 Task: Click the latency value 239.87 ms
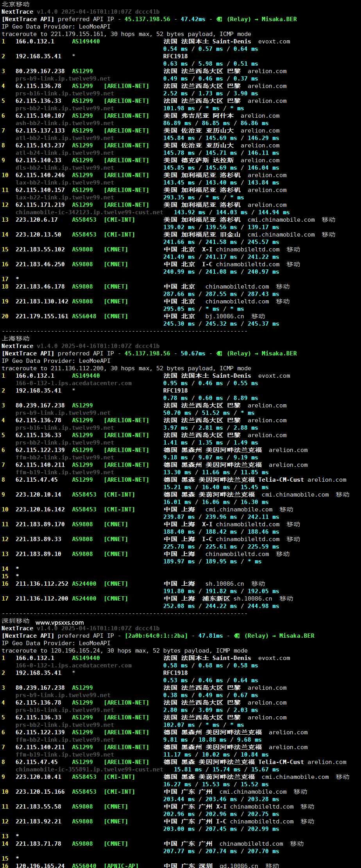click(179, 517)
